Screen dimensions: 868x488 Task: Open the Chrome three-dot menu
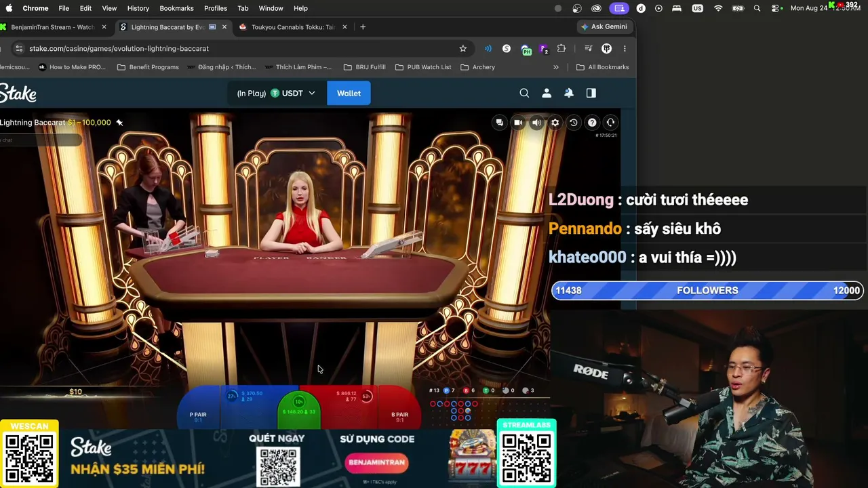[625, 49]
